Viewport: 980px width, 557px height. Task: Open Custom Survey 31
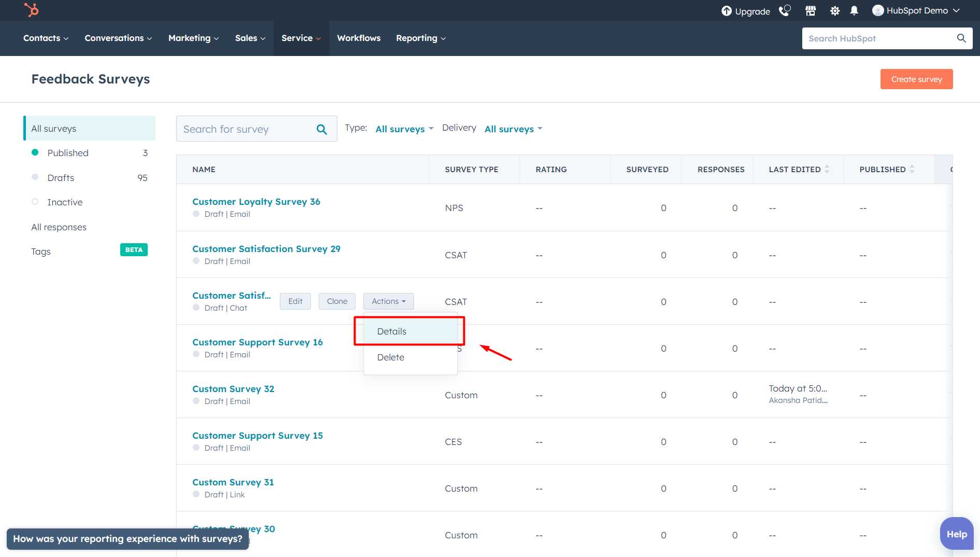coord(233,482)
